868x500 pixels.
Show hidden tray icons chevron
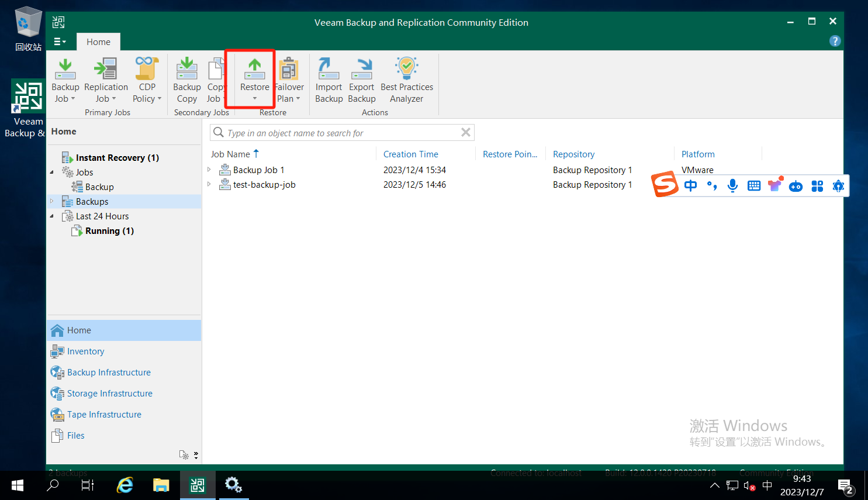click(x=714, y=485)
